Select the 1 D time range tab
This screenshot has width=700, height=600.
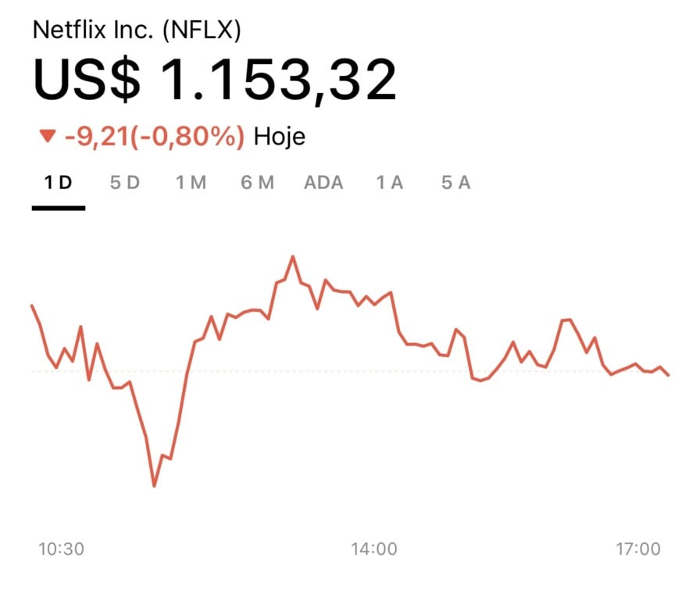(x=58, y=183)
